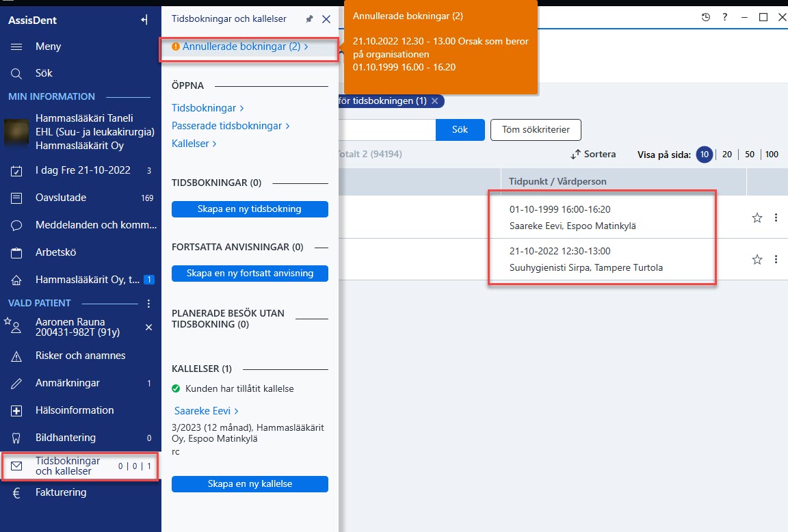Open the Tidsbokningar link under Öppna
The width and height of the screenshot is (788, 532).
click(207, 108)
